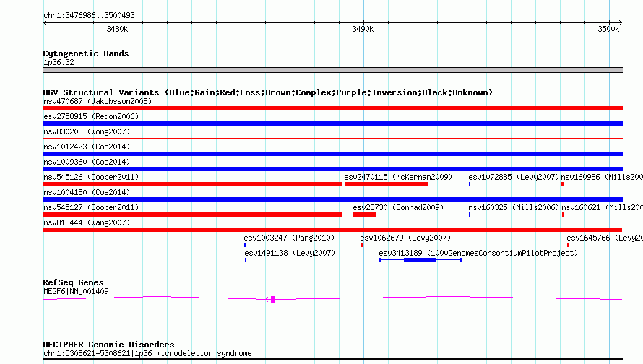
Task: Click the esv2758915 (Redon2006) label
Action: [x=91, y=116]
